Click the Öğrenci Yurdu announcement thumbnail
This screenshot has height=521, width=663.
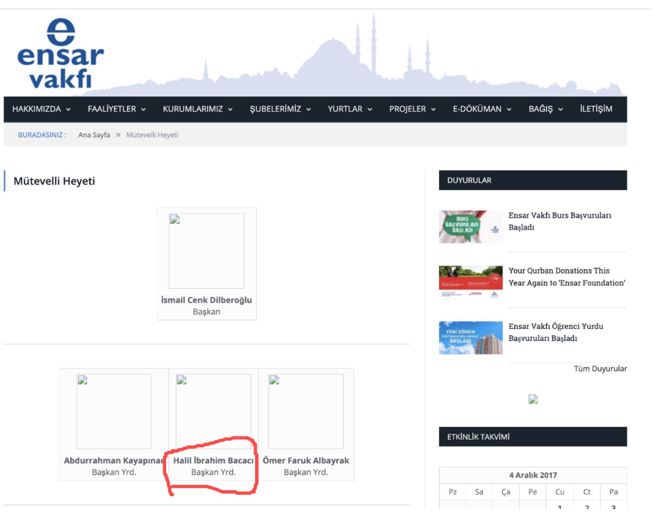tap(470, 337)
